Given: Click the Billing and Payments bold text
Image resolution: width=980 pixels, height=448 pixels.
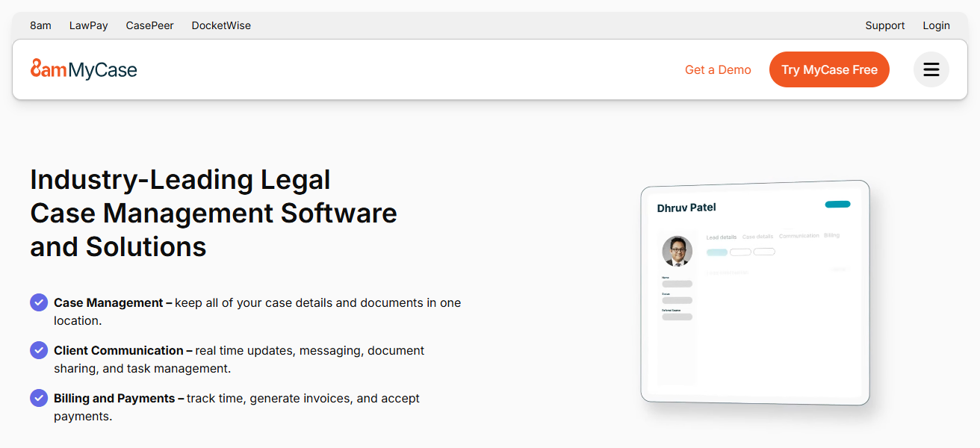Looking at the screenshot, I should (114, 398).
